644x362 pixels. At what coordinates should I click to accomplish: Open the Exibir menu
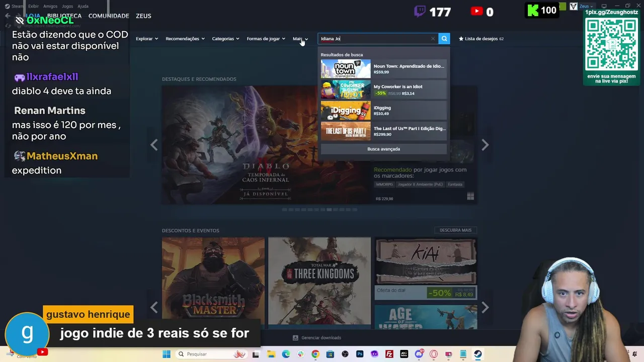[x=33, y=6]
